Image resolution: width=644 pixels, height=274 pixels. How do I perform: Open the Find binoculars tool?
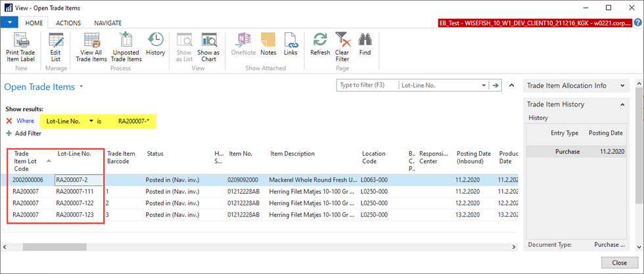(x=365, y=39)
